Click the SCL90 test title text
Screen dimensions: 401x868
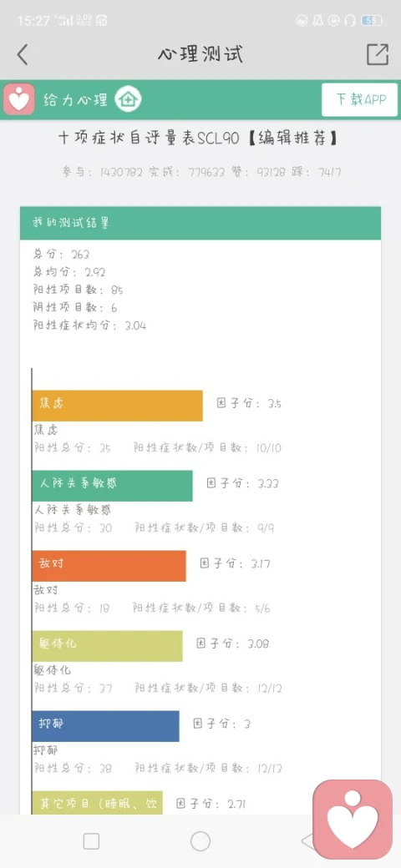point(198,139)
